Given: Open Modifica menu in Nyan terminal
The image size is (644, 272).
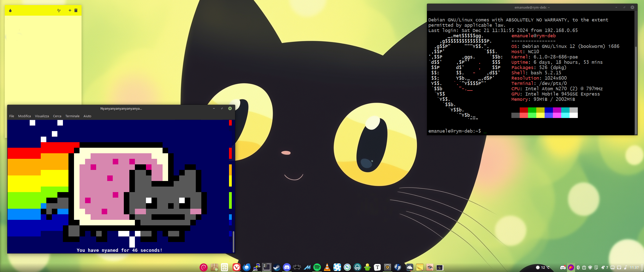Looking at the screenshot, I should 24,116.
